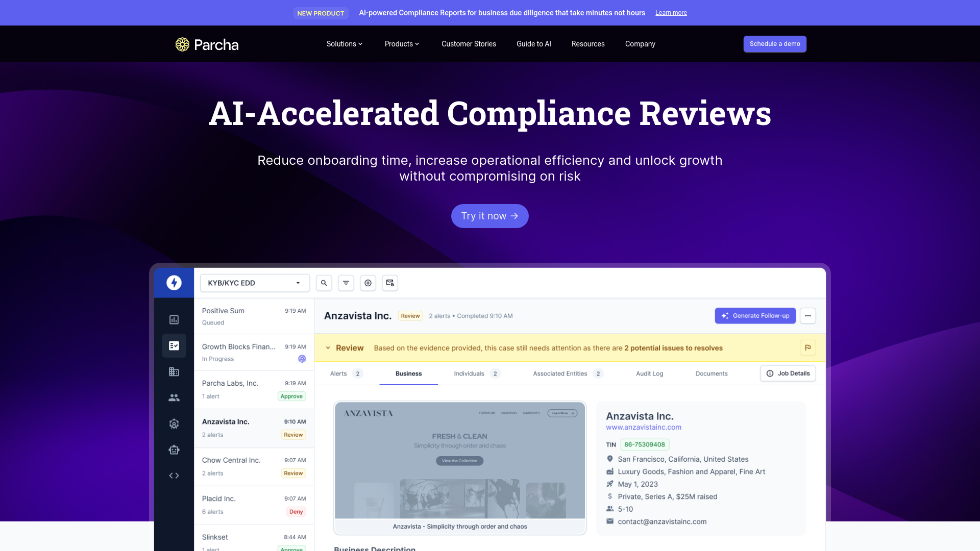Click Try it now button
980x551 pixels.
pyautogui.click(x=489, y=216)
